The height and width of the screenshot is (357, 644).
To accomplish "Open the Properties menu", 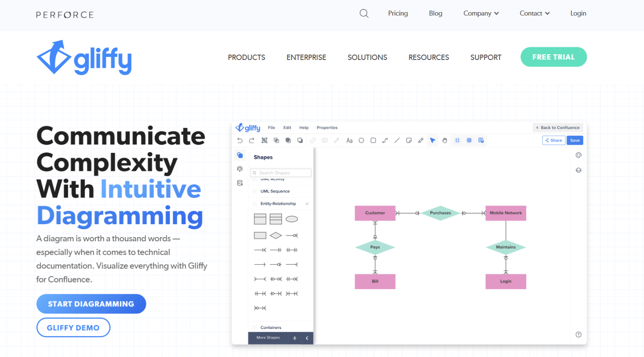I will [327, 127].
